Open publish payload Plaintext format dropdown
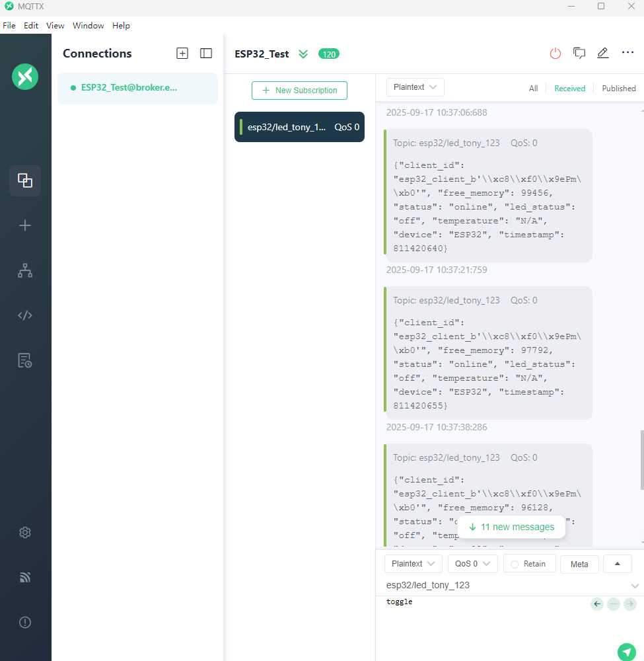 413,564
